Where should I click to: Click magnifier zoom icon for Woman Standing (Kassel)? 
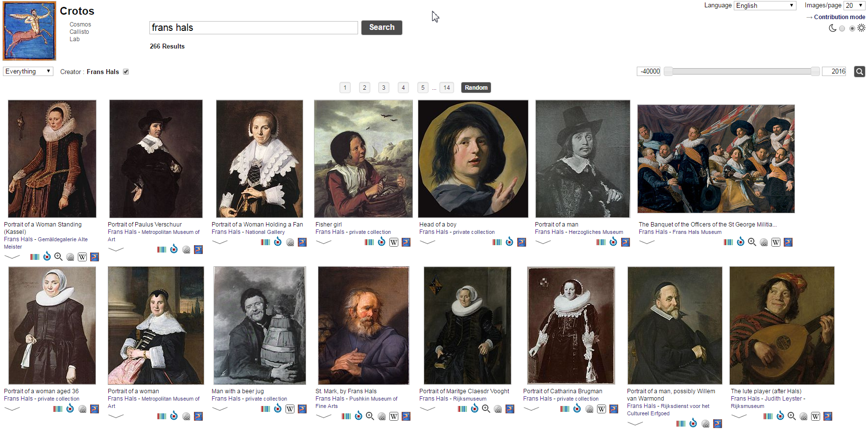click(58, 256)
